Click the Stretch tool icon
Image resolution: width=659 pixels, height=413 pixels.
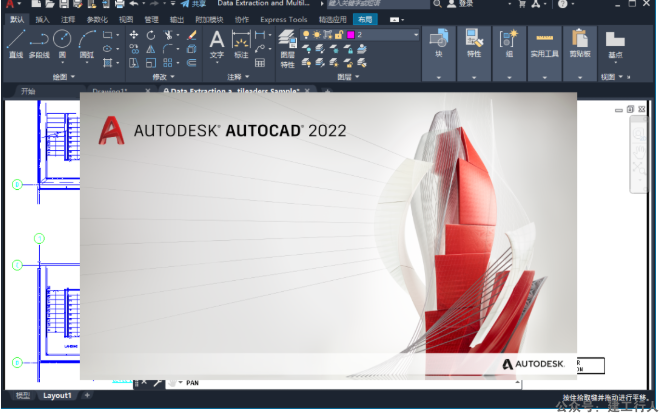134,63
